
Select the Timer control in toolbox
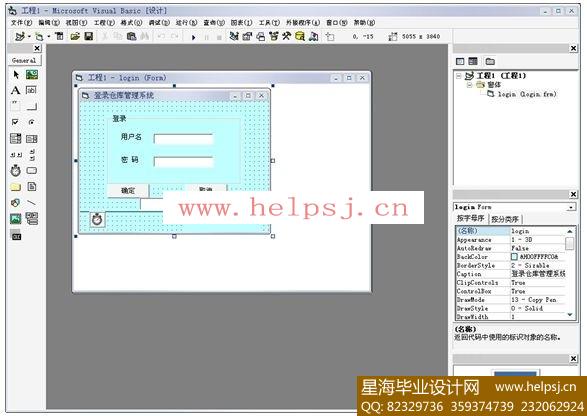tap(15, 171)
